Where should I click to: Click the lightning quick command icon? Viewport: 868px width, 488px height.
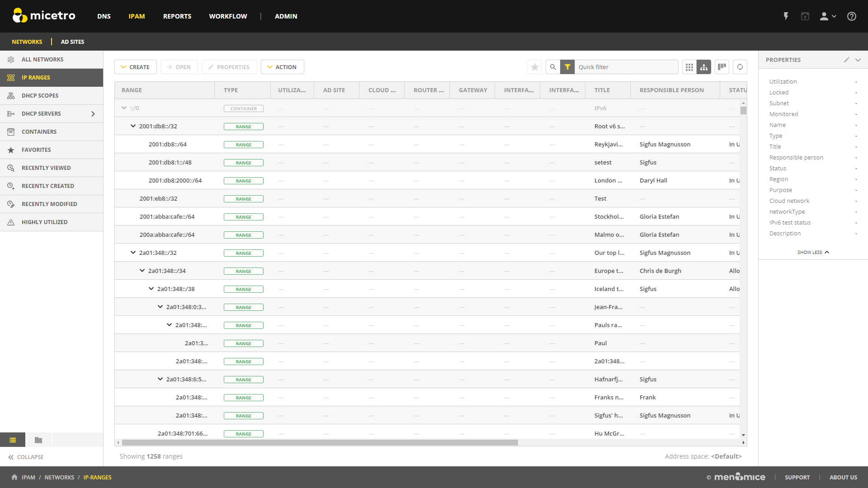786,16
